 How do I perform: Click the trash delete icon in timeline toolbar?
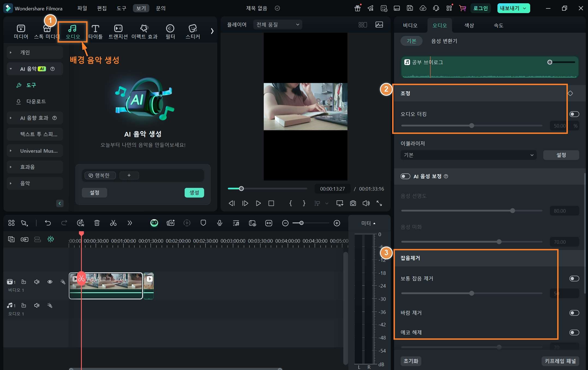tap(97, 223)
